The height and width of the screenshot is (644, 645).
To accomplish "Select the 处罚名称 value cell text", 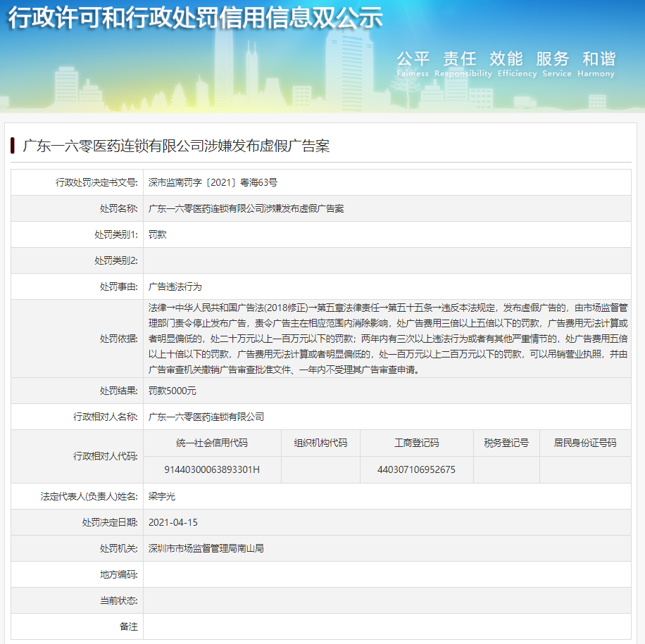I will pos(246,208).
